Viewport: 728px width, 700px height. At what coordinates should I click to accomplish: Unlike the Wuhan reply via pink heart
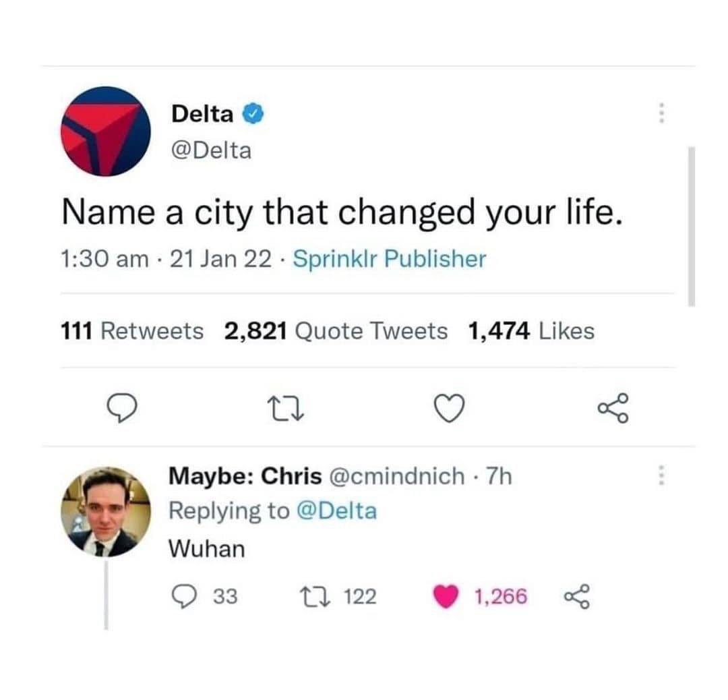tap(446, 597)
